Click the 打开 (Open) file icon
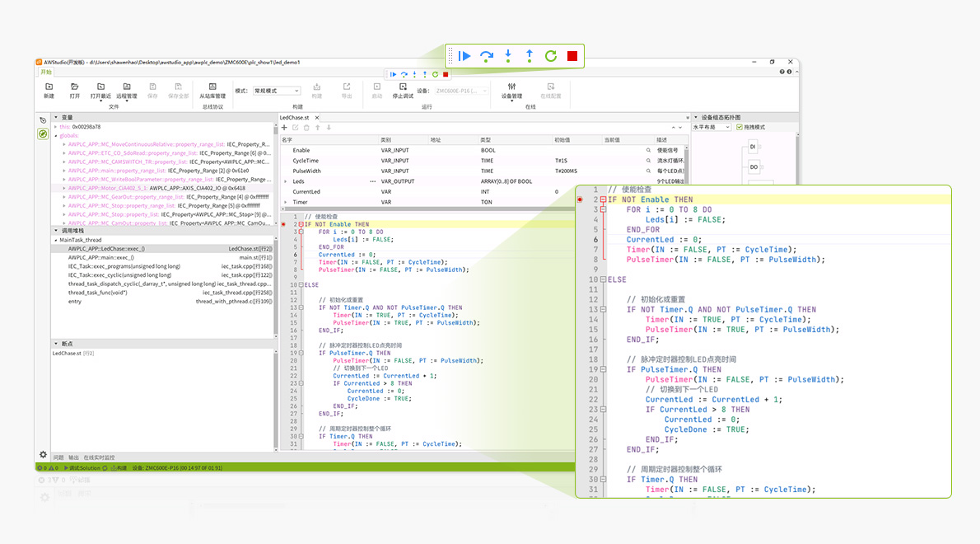 [75, 87]
